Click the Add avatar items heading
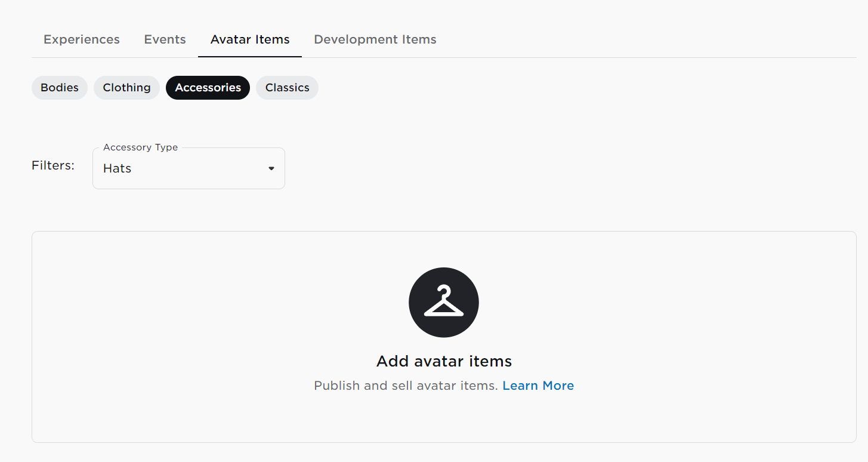The width and height of the screenshot is (868, 462). pos(444,361)
